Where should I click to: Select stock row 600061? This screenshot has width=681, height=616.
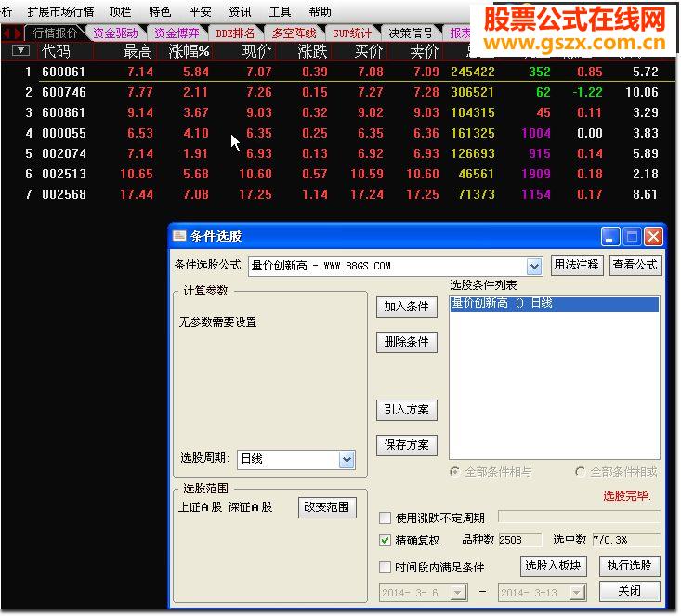coord(339,72)
